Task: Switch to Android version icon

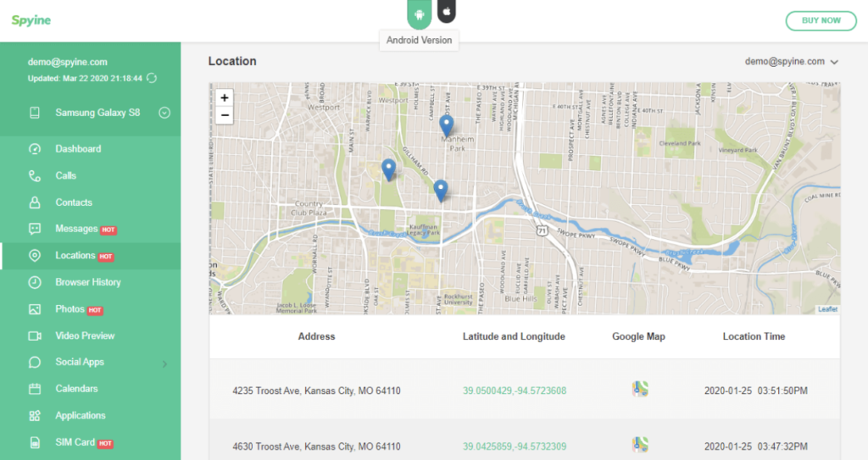Action: [x=419, y=14]
